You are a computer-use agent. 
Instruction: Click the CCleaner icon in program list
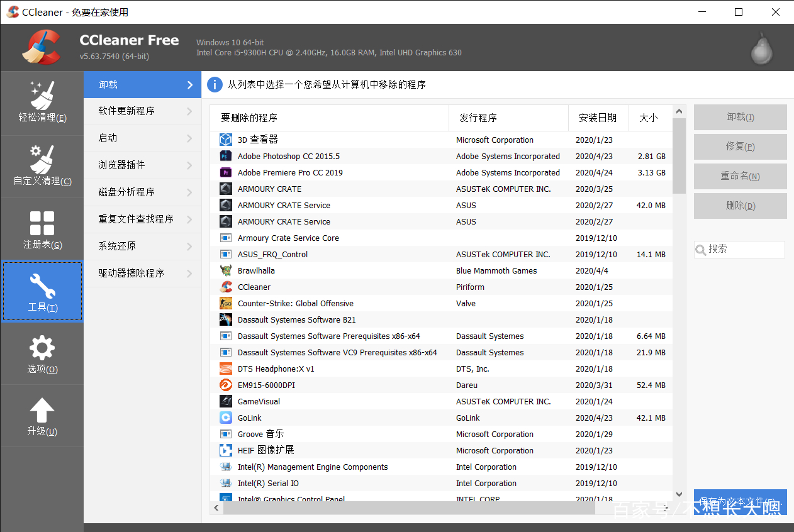226,287
